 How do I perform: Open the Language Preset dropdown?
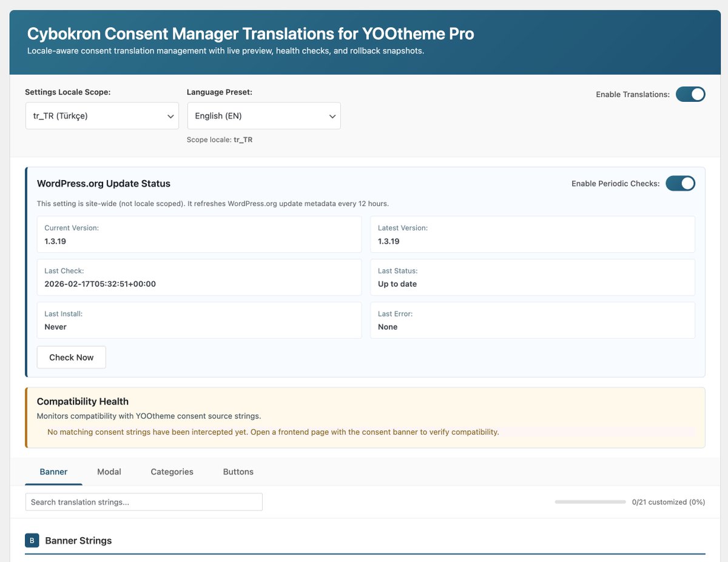coord(264,116)
